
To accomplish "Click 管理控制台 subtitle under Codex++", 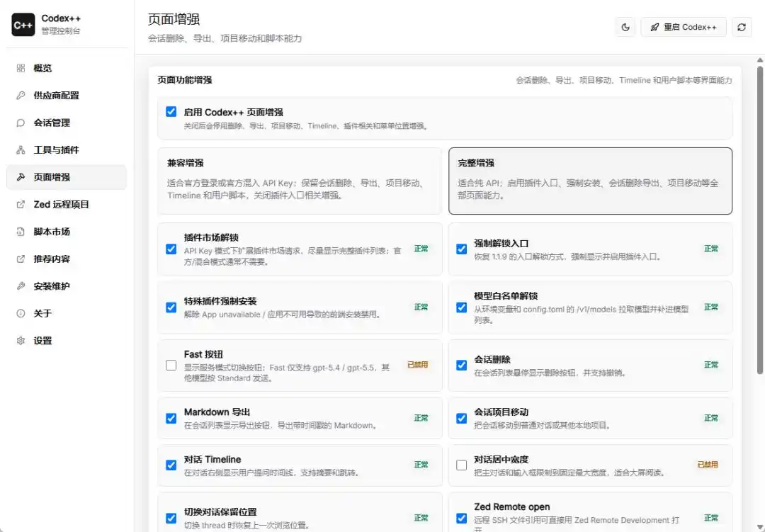I will coord(61,31).
